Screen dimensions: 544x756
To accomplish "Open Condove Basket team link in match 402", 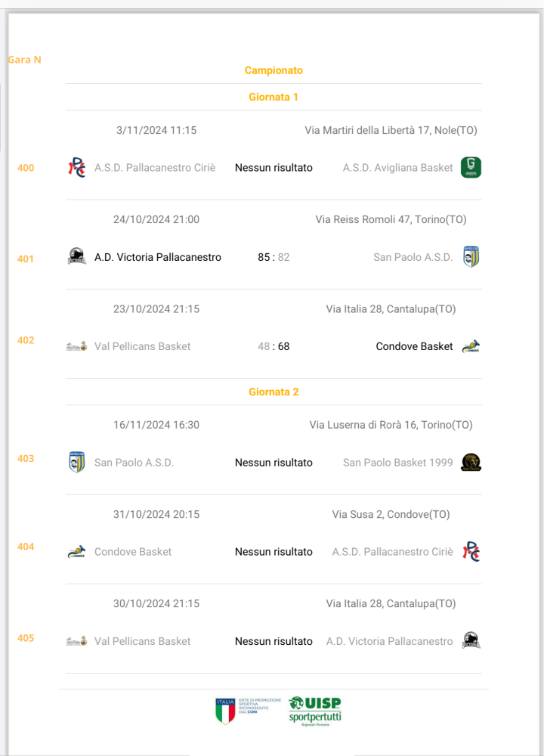I will 414,346.
